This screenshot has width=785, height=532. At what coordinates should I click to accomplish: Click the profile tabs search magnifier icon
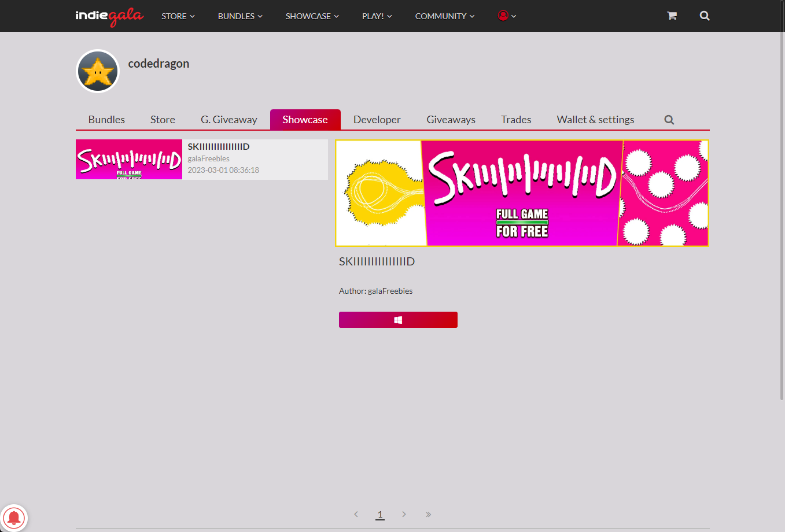point(669,120)
